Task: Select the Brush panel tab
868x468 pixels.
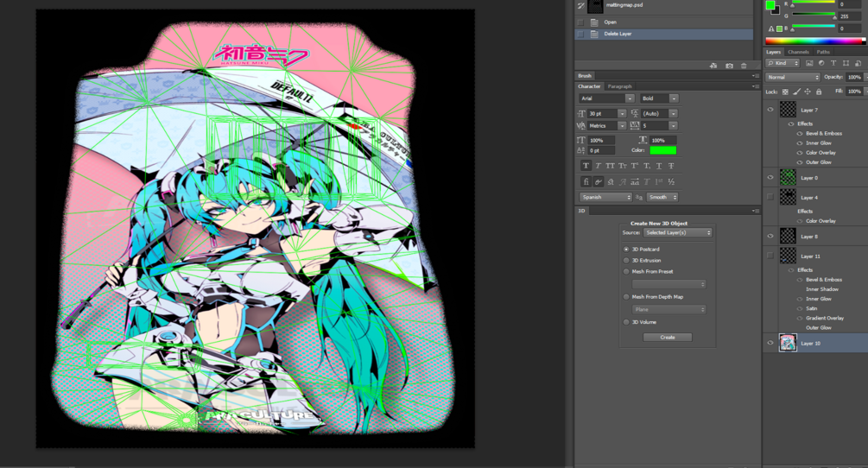Action: click(x=585, y=76)
